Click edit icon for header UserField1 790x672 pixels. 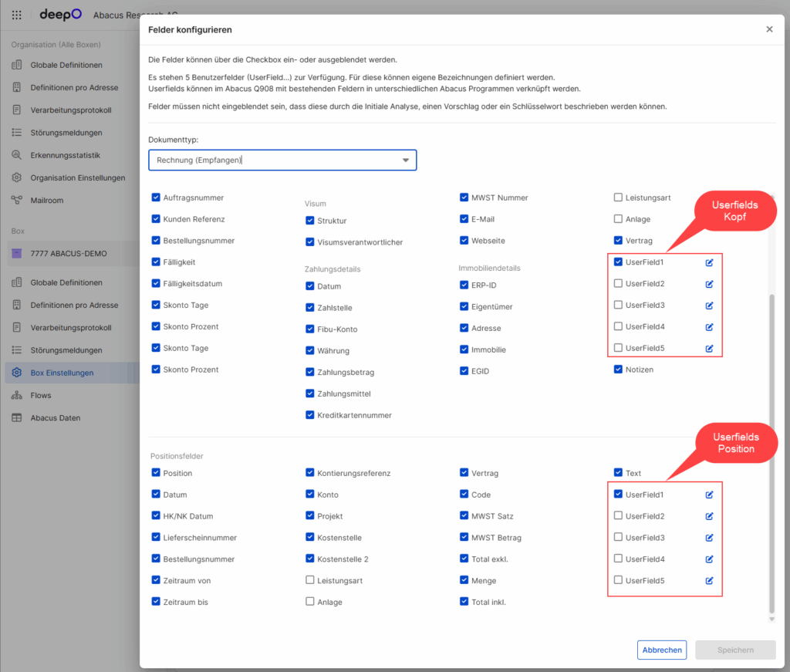[x=710, y=262]
